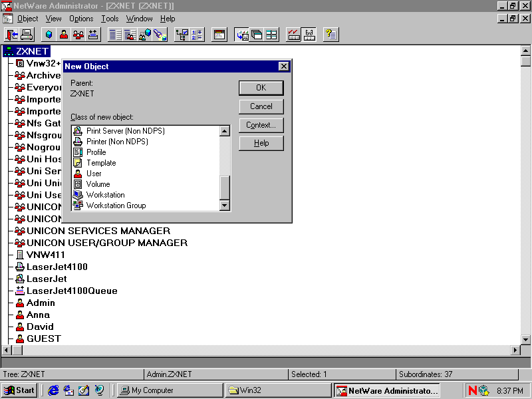This screenshot has width=532, height=399.
Task: Select the David user
Action: pyautogui.click(x=35, y=327)
